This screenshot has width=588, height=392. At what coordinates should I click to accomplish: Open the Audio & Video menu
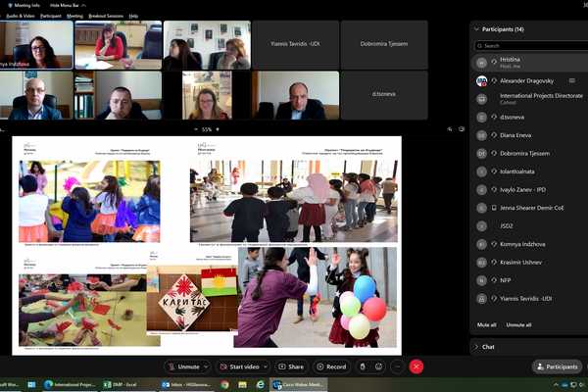[21, 16]
